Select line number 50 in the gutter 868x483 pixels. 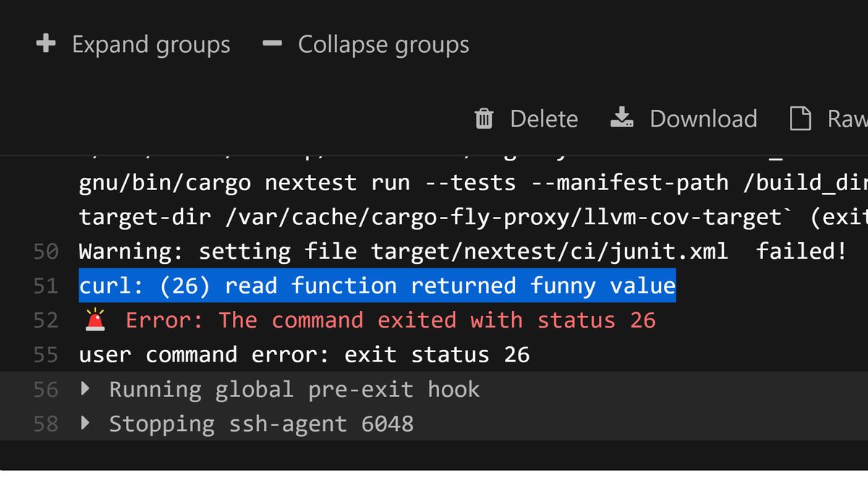(46, 252)
